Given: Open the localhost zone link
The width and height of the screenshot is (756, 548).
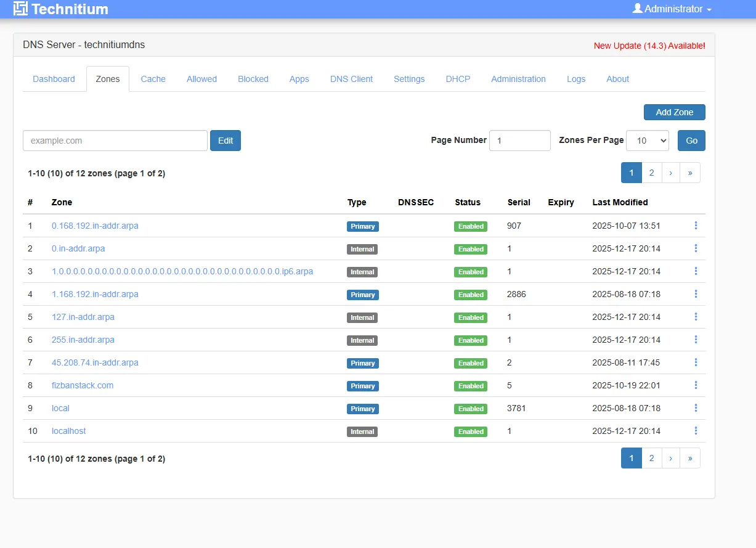Looking at the screenshot, I should click(69, 431).
